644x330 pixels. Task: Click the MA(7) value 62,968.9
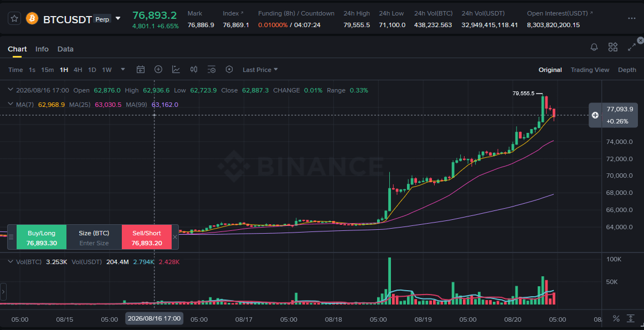click(51, 105)
